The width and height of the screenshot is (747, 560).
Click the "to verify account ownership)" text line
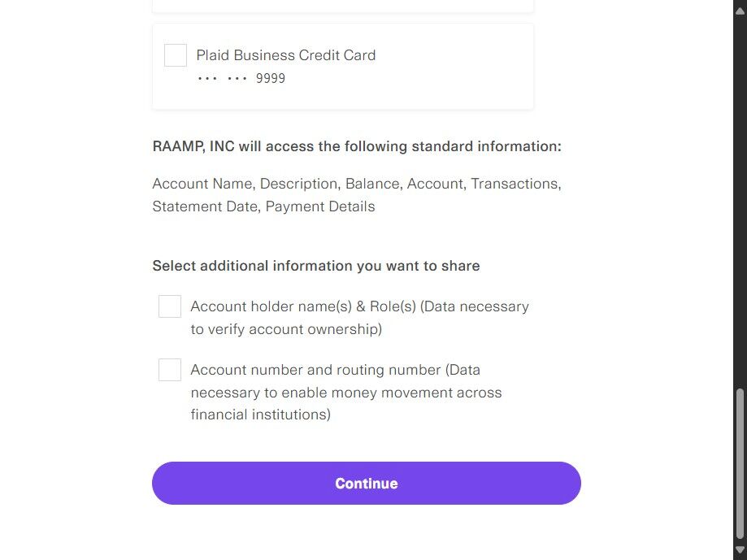tap(286, 329)
